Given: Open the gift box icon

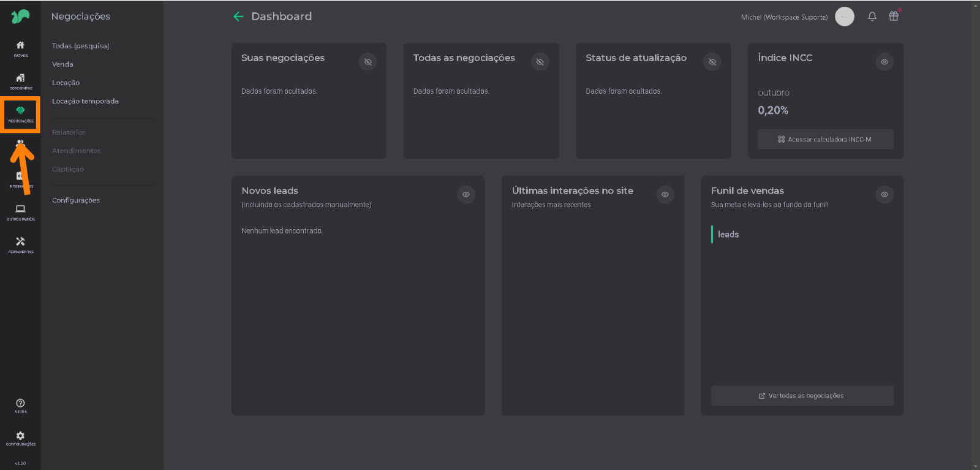Looking at the screenshot, I should click(x=894, y=16).
